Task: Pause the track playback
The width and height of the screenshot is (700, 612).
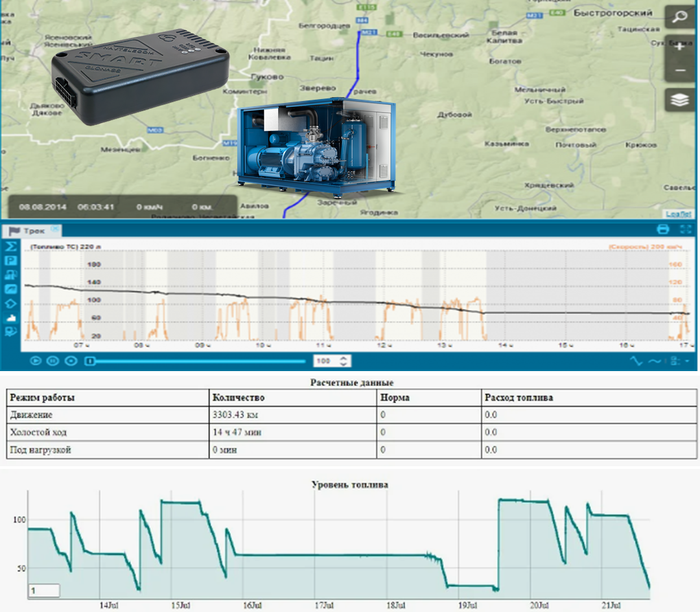Action: [x=53, y=361]
